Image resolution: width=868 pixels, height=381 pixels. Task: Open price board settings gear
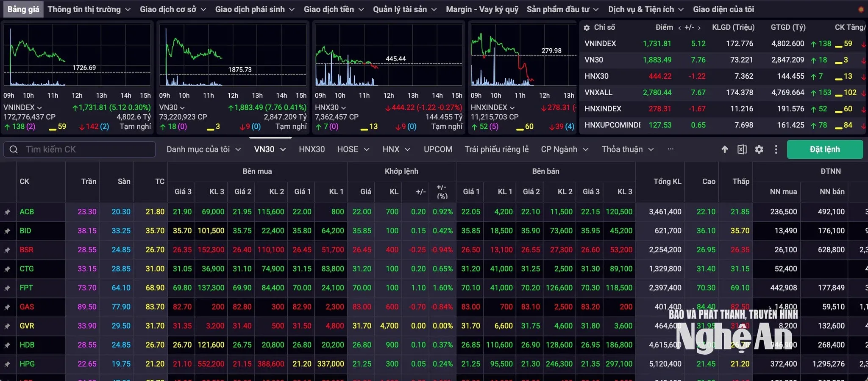(x=759, y=149)
